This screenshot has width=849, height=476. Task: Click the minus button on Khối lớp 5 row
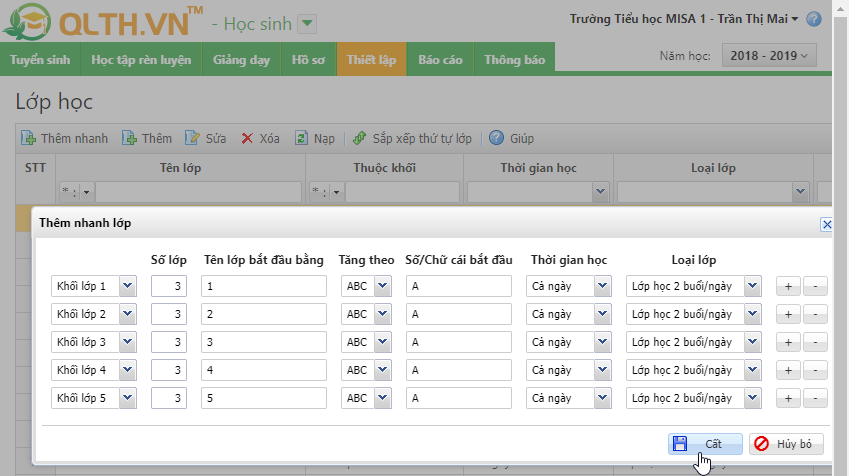[x=815, y=398]
